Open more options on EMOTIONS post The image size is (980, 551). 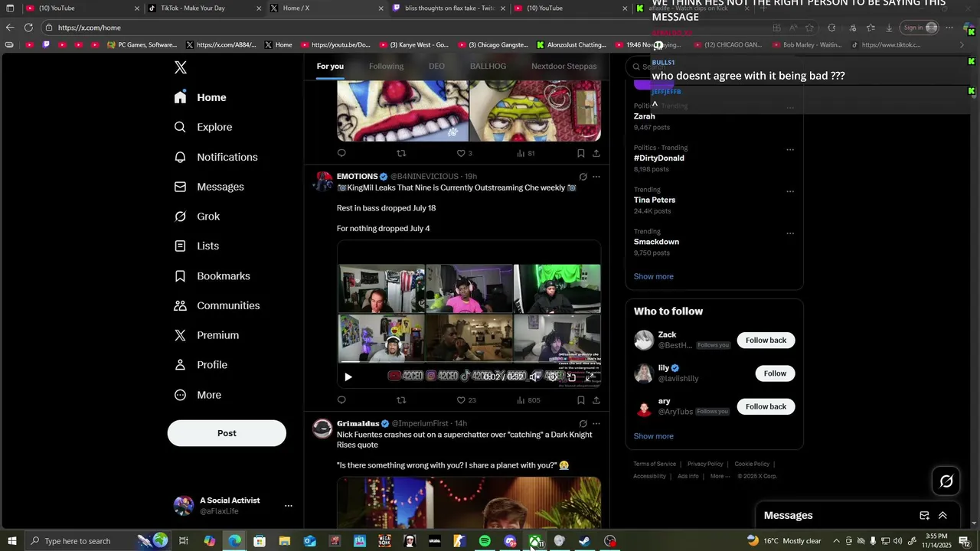click(x=596, y=177)
